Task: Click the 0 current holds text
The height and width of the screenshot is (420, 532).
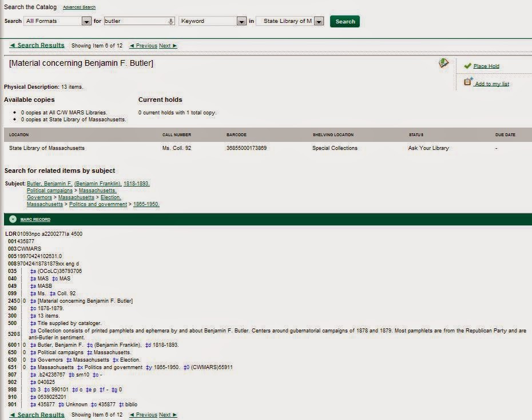Action: pos(177,113)
